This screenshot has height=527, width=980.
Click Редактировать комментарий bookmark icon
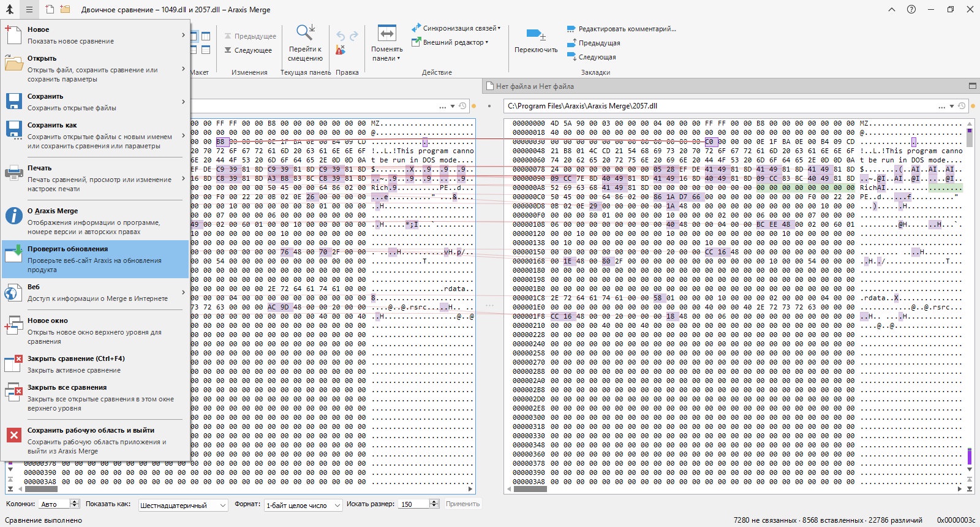point(571,29)
